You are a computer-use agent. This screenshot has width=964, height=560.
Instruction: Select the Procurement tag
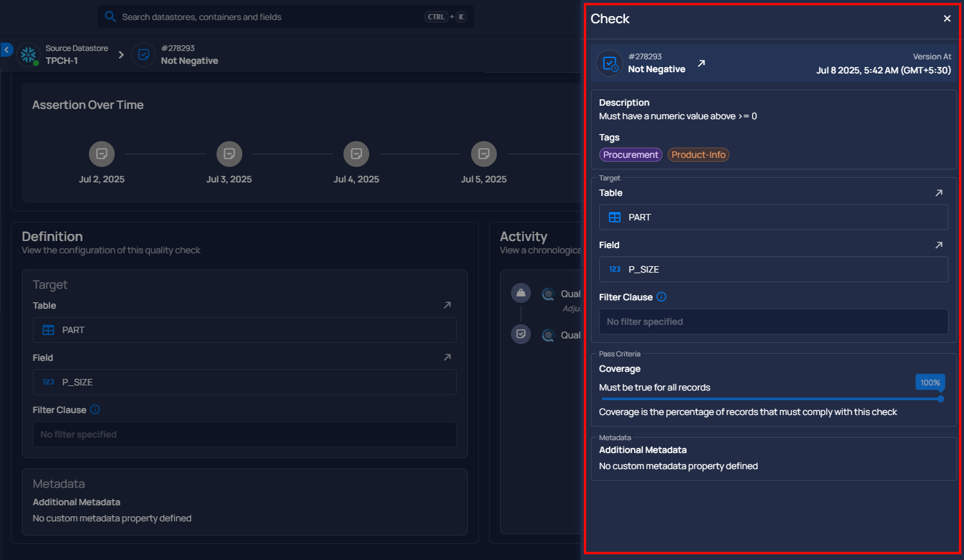pos(631,155)
